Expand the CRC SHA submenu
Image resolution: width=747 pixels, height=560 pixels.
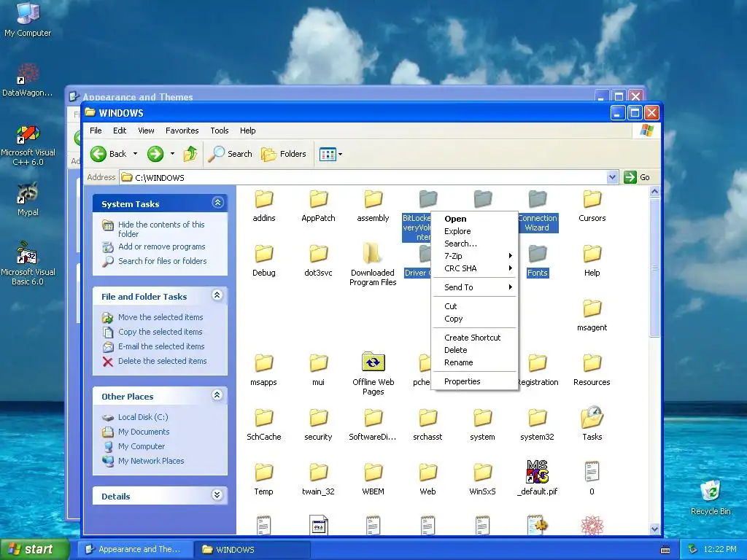pos(474,268)
